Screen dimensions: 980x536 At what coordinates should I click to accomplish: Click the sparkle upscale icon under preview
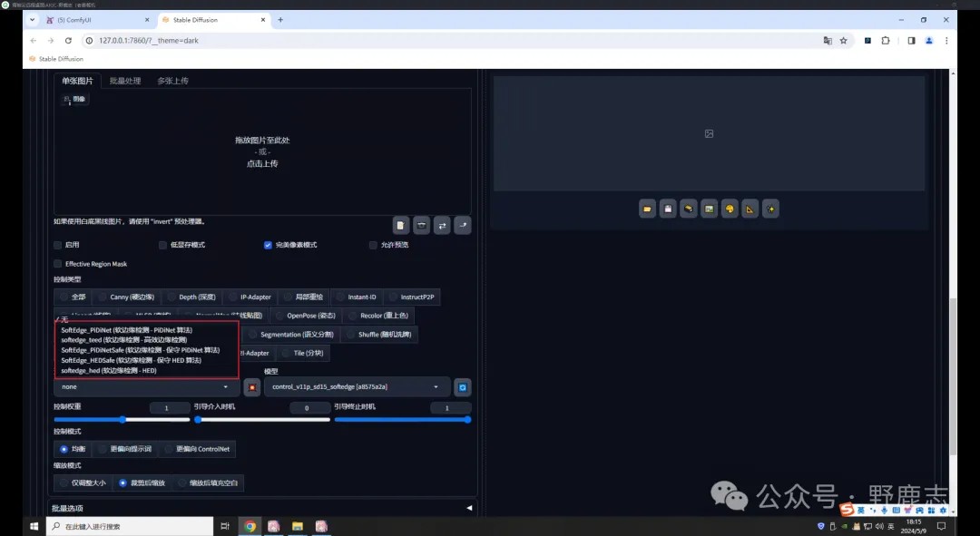click(x=770, y=209)
